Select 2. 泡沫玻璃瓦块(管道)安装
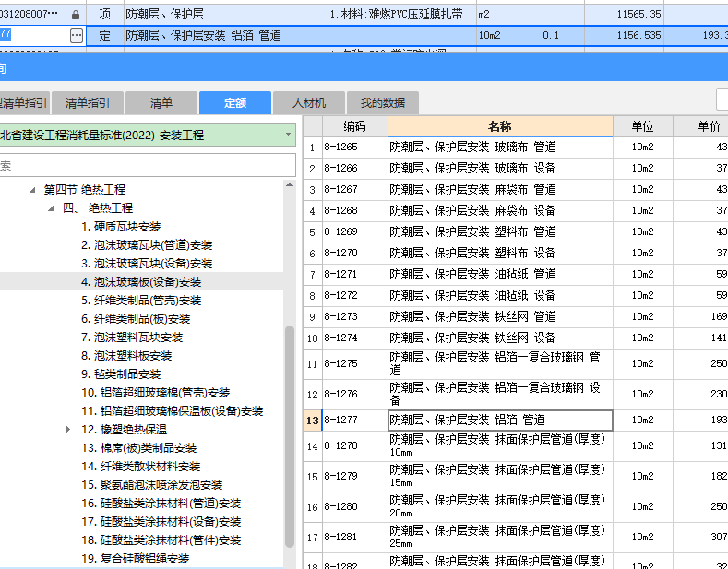Image resolution: width=728 pixels, height=569 pixels. tap(147, 245)
